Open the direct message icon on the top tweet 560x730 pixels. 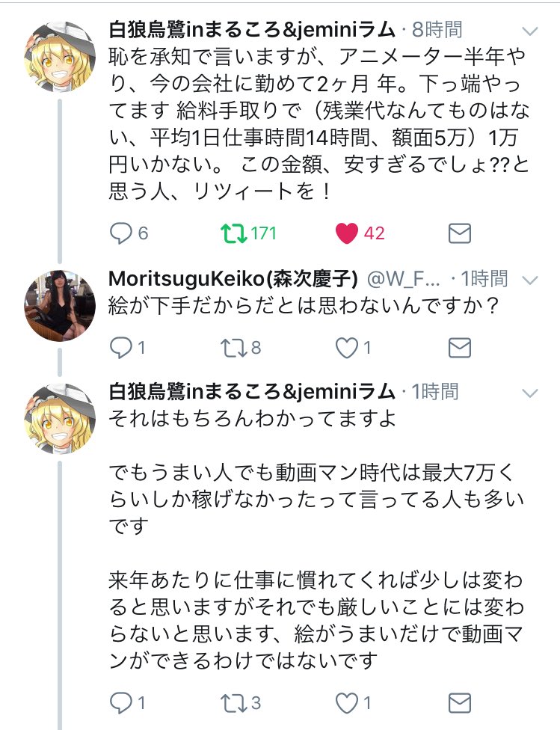[459, 232]
